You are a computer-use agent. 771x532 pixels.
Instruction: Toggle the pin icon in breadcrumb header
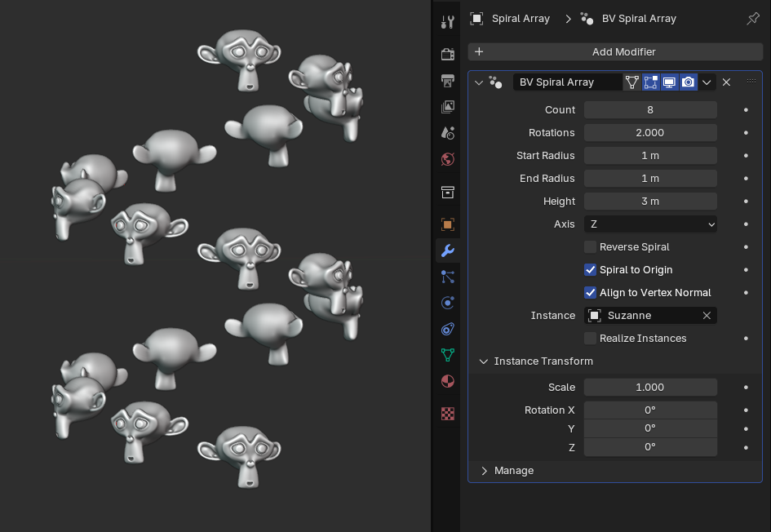click(753, 19)
